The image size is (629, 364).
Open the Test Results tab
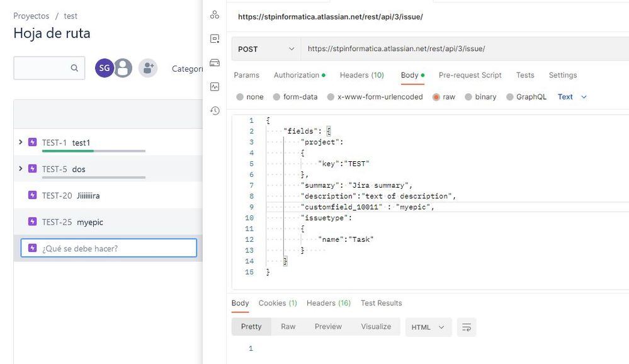click(381, 303)
